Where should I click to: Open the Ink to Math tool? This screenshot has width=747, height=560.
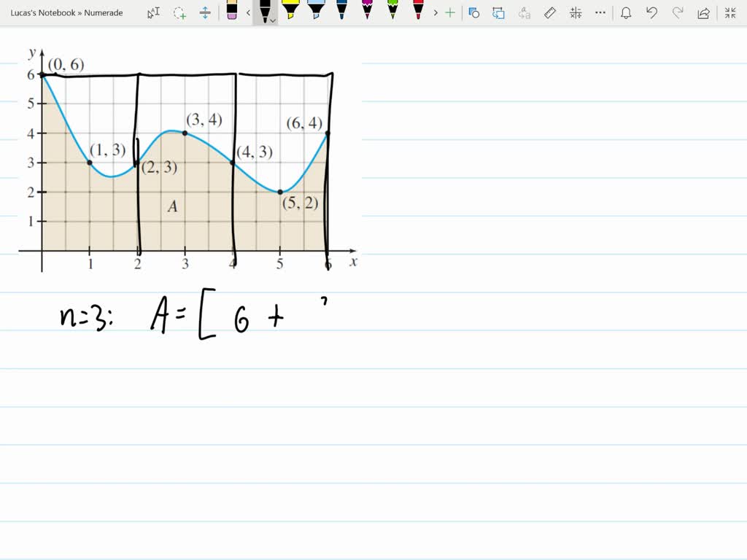coord(575,12)
